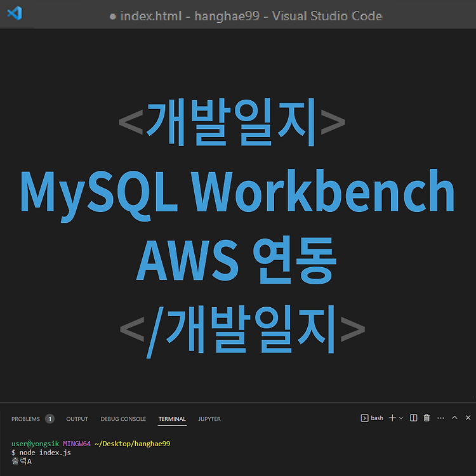Click the index.html window title text
This screenshot has height=476, width=476.
tap(251, 16)
